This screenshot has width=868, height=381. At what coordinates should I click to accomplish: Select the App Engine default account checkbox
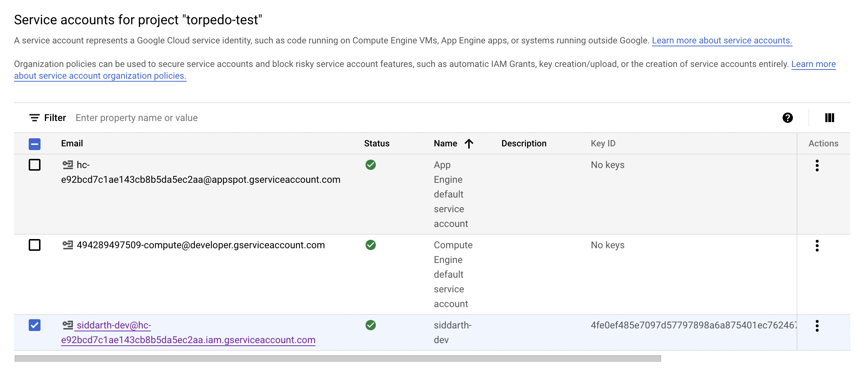[x=35, y=165]
